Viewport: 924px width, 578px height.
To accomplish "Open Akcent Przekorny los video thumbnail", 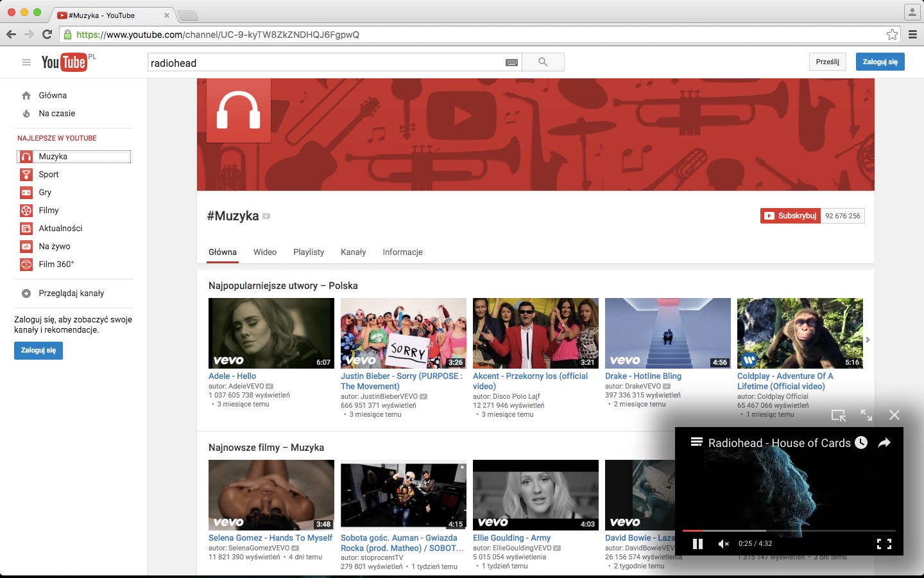I will pos(536,333).
